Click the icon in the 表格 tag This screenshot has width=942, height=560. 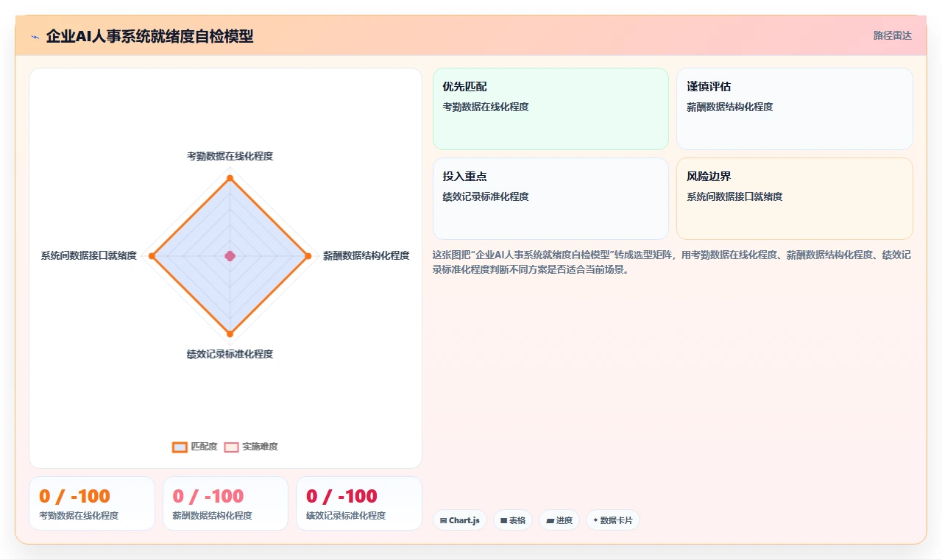click(503, 520)
